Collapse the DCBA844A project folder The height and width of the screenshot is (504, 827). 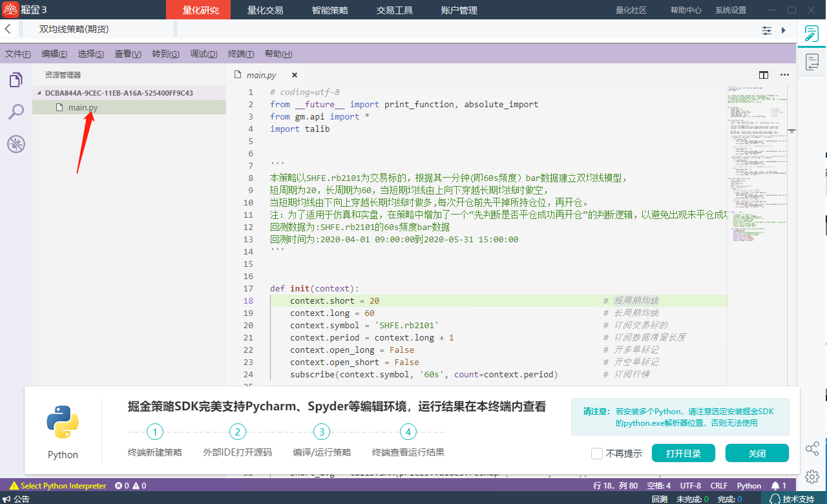coord(129,92)
